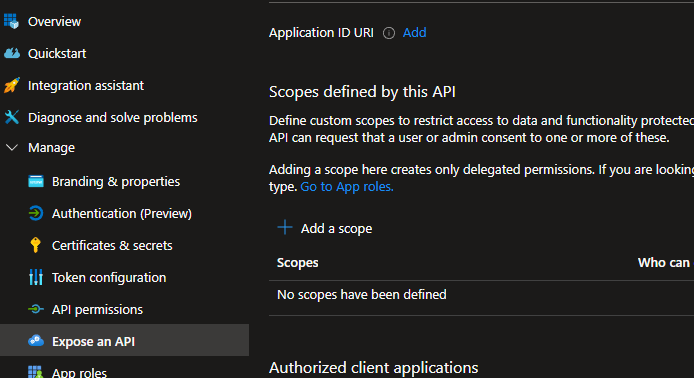The width and height of the screenshot is (694, 378).
Task: Click the Who can column header
Action: (x=665, y=262)
